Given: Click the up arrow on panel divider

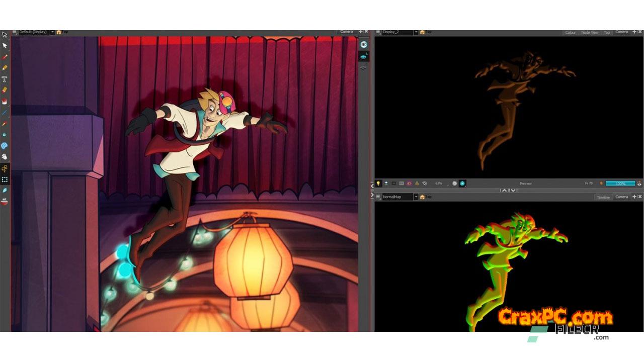Looking at the screenshot, I should coord(504,190).
